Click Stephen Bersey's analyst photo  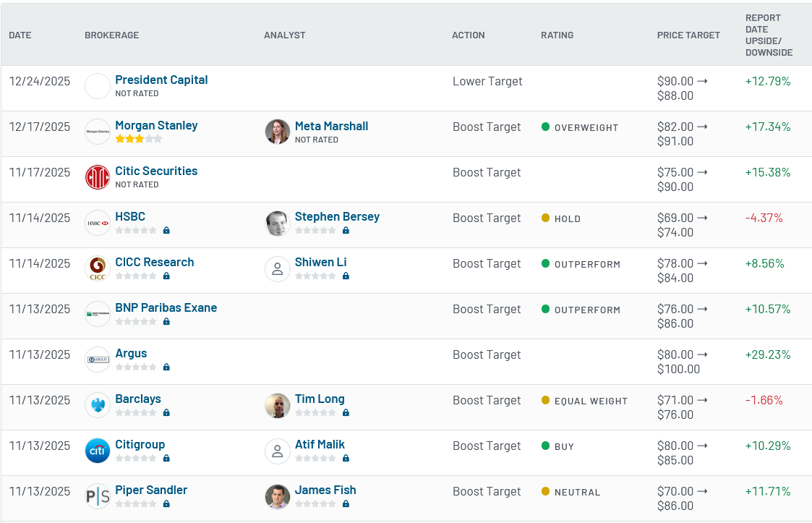pos(278,223)
